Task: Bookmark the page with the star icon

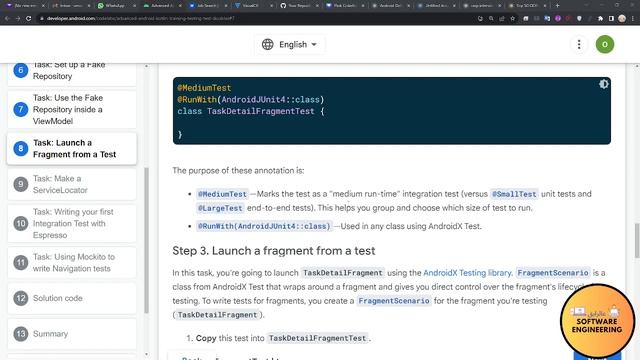Action: 513,18
